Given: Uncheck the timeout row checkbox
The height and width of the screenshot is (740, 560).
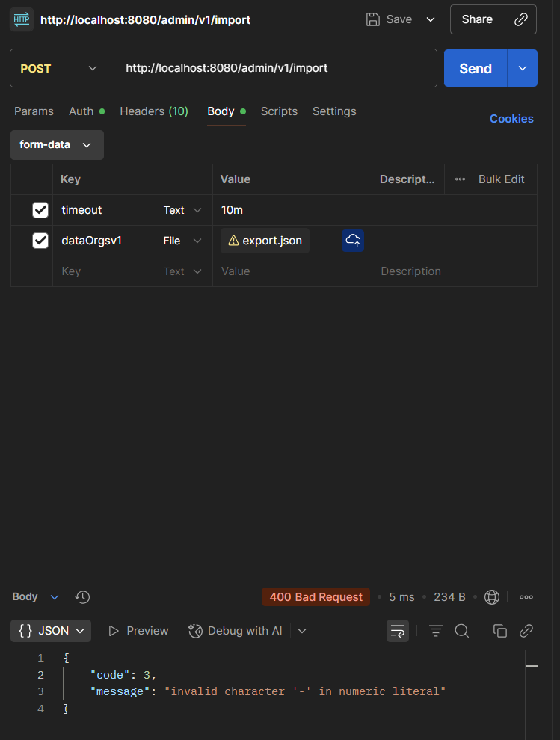Looking at the screenshot, I should (40, 210).
